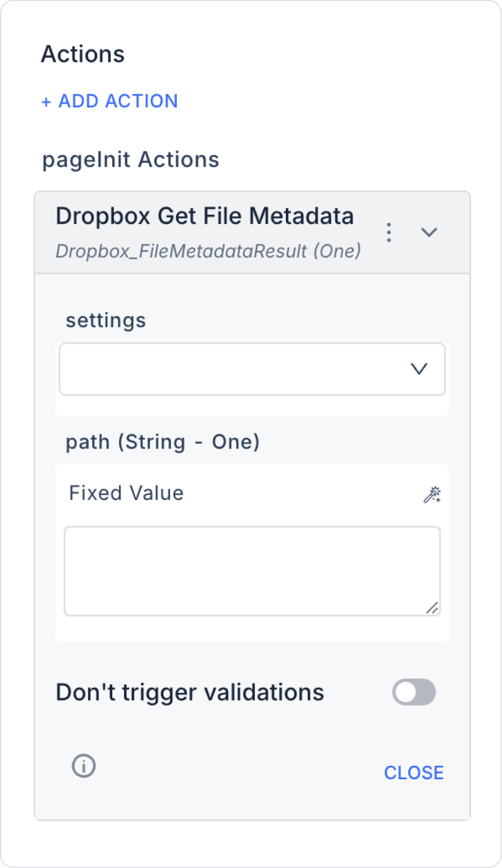
Task: Open the settings dropdown
Action: 252,369
